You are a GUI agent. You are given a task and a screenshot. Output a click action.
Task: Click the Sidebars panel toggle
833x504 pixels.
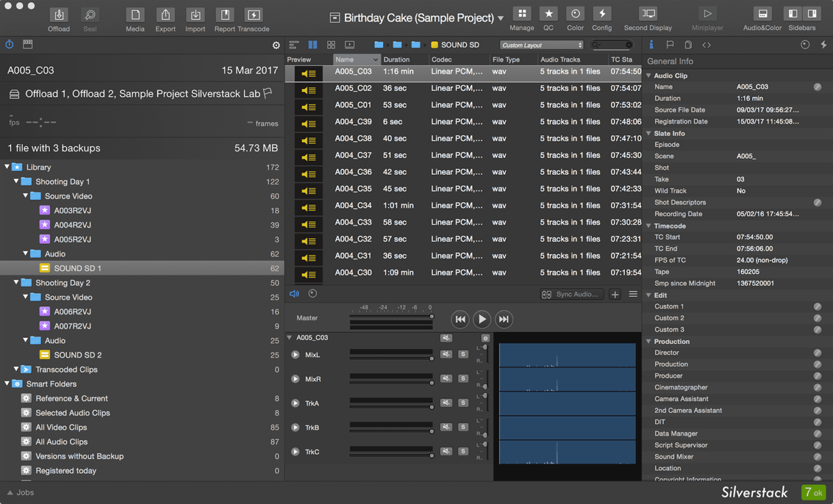click(x=802, y=14)
